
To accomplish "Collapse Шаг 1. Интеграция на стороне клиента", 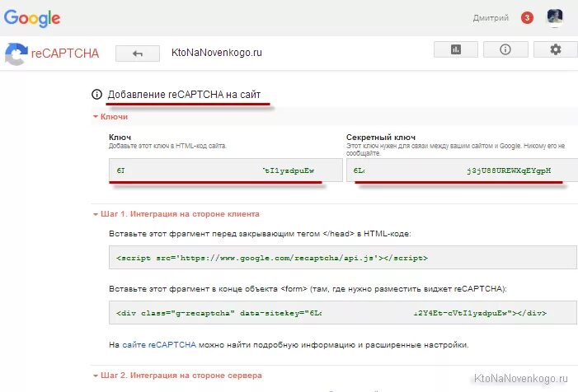I will pos(176,214).
